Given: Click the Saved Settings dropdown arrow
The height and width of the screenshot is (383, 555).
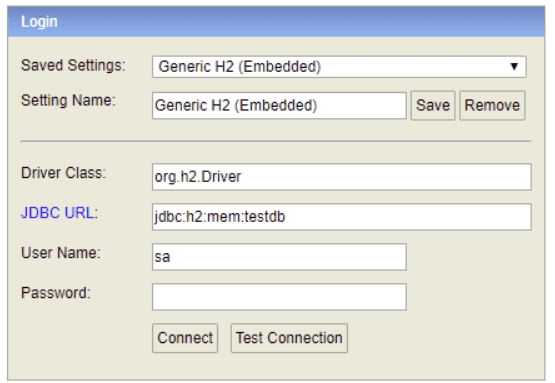Looking at the screenshot, I should click(x=514, y=67).
